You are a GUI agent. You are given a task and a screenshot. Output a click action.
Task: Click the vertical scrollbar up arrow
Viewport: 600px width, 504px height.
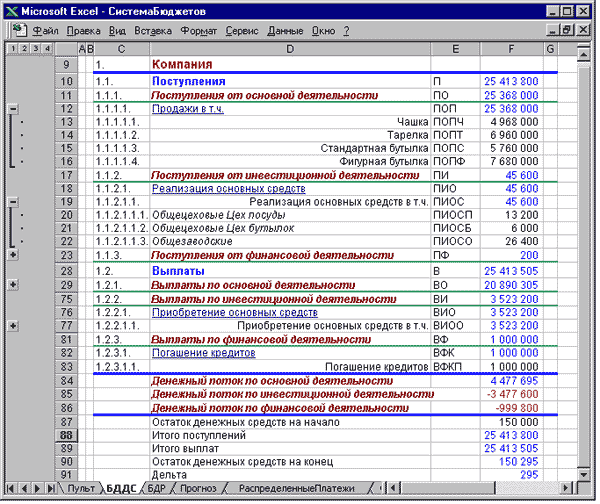click(x=584, y=55)
